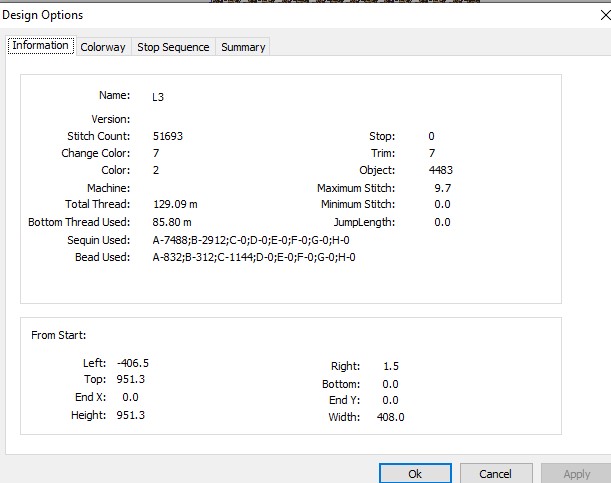Close the Design Options dialog
This screenshot has width=611, height=483.
click(605, 15)
